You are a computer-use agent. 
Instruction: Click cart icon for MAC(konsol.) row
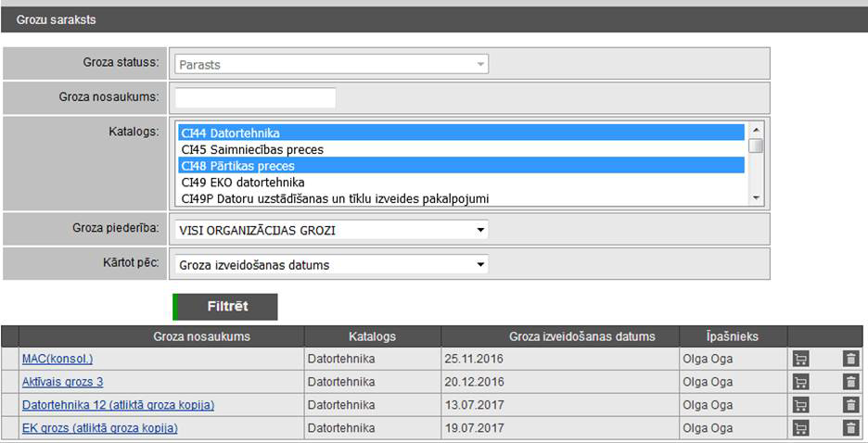[801, 359]
